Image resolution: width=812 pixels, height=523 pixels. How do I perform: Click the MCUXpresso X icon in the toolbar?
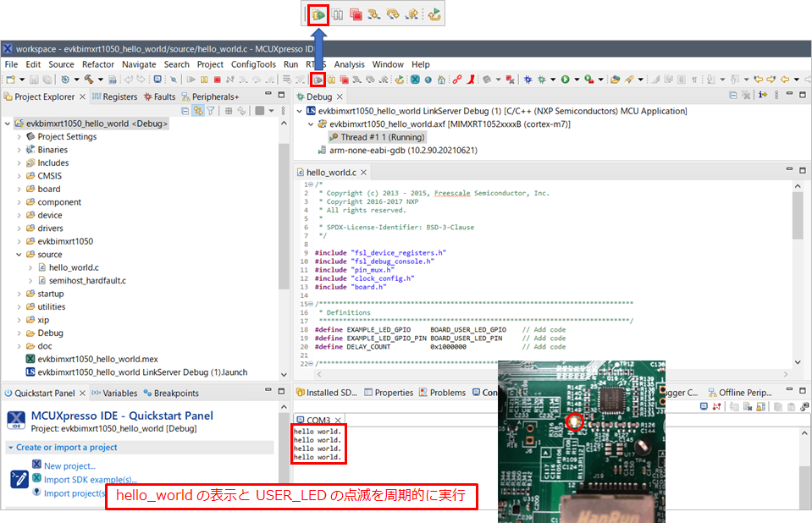(415, 80)
